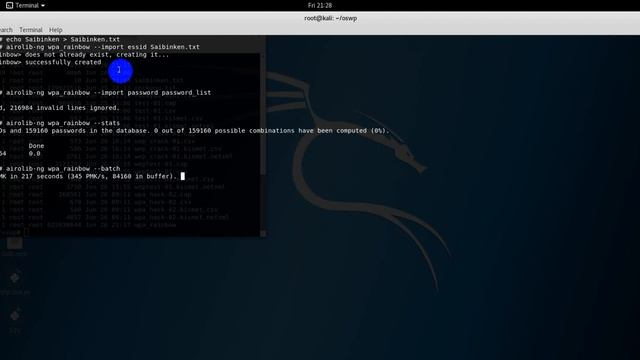Click the 'Done' column header text
Viewport: 640px width, 360px height.
tap(36, 146)
